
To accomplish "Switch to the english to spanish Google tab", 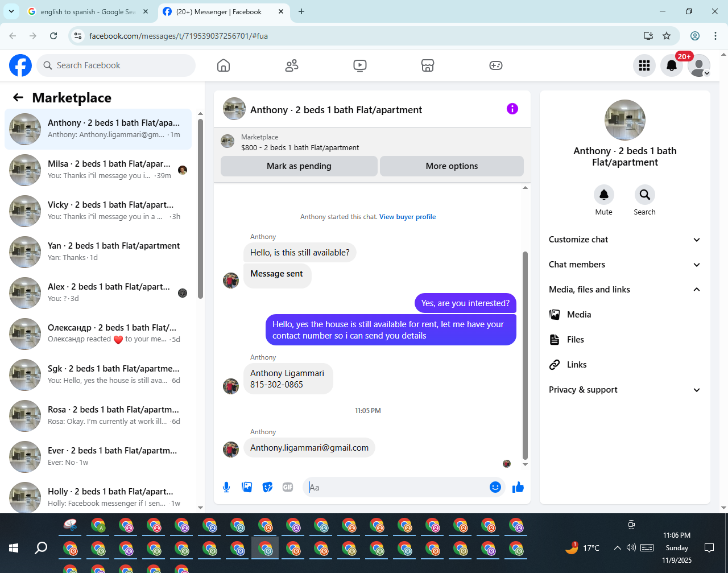I will pyautogui.click(x=88, y=11).
